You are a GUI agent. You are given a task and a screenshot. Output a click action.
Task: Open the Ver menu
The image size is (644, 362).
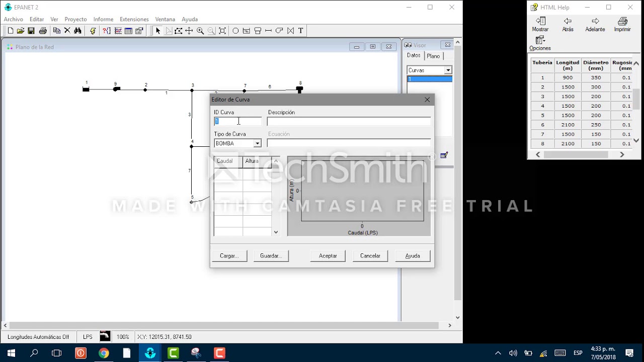click(x=54, y=19)
